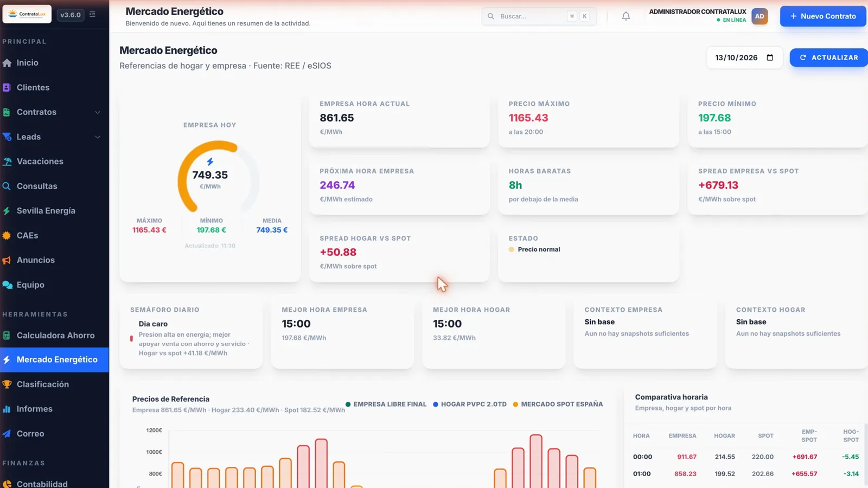Click the Buscar search field
The image size is (868, 488).
(x=539, y=16)
